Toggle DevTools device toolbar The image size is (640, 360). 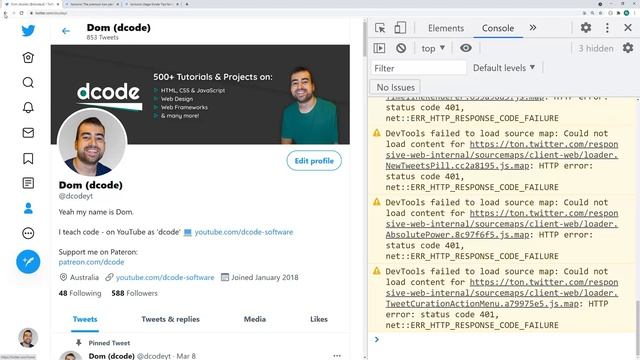pyautogui.click(x=400, y=28)
